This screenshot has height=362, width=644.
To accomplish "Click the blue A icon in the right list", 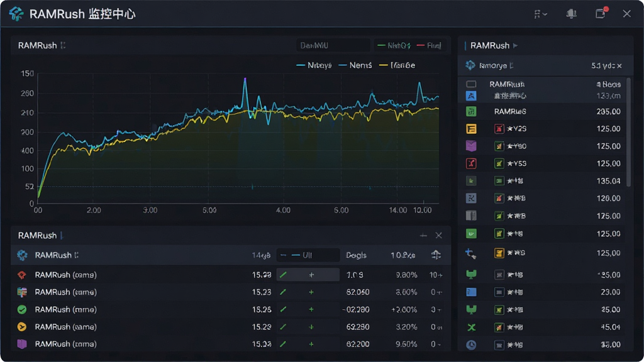I will pos(471,96).
